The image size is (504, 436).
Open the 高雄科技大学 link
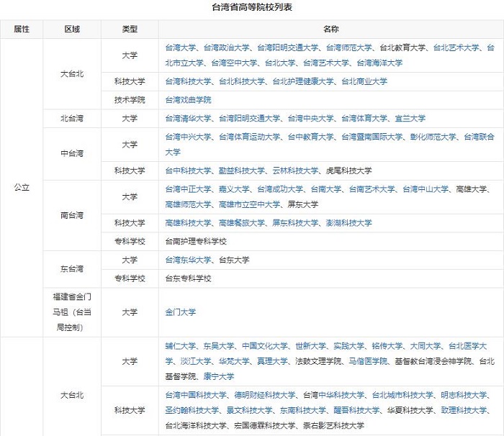tap(188, 223)
